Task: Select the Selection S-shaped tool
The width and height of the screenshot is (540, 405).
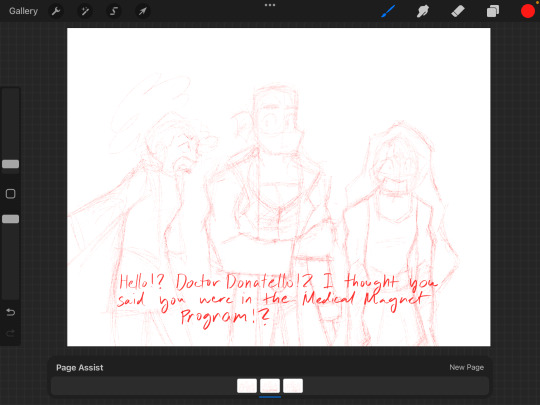Action: coord(114,11)
